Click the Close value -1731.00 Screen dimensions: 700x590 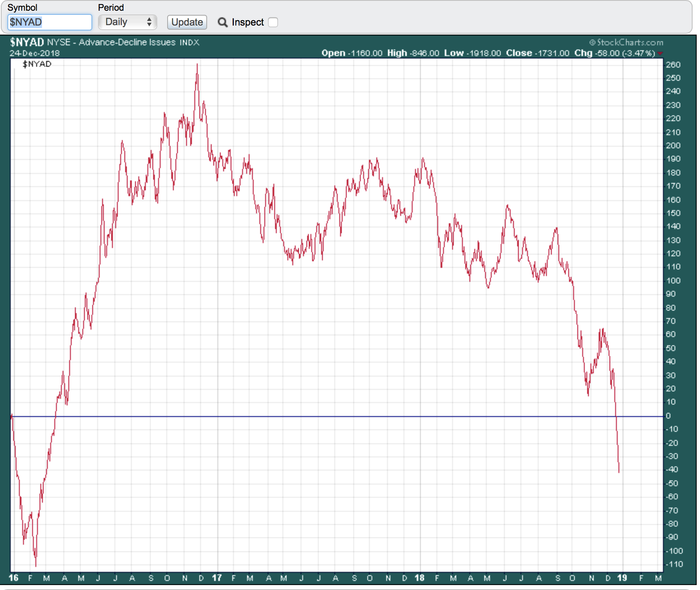552,53
